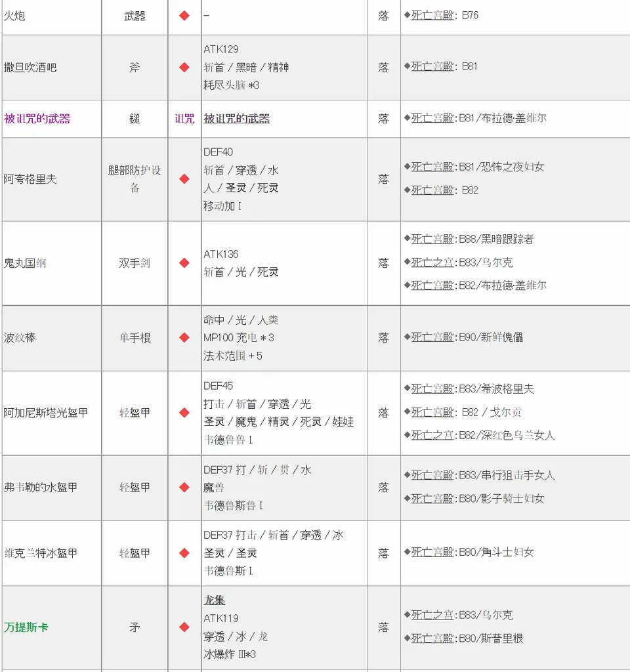Screen dimensions: 630x672
Task: Click the 移动加 I effect text
Action: click(222, 206)
